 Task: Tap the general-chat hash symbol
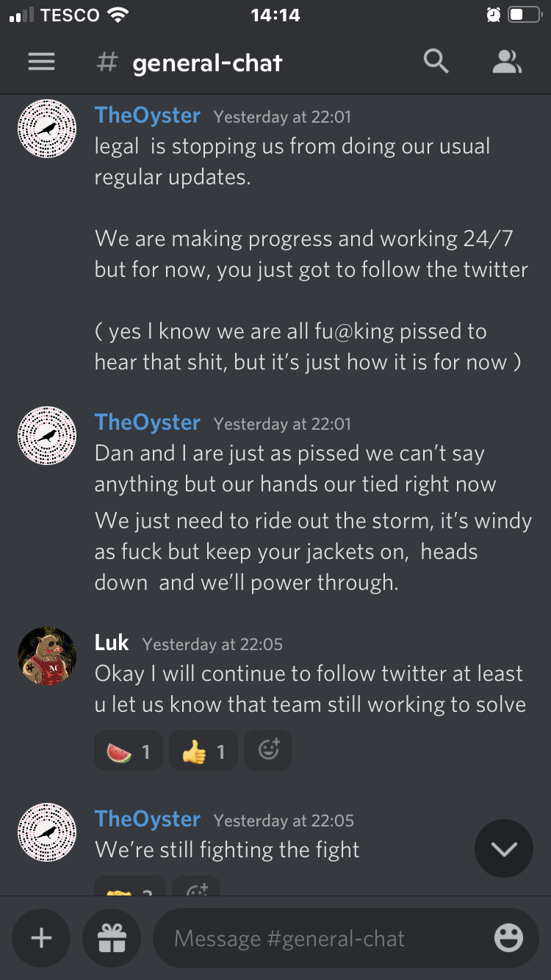[x=107, y=62]
